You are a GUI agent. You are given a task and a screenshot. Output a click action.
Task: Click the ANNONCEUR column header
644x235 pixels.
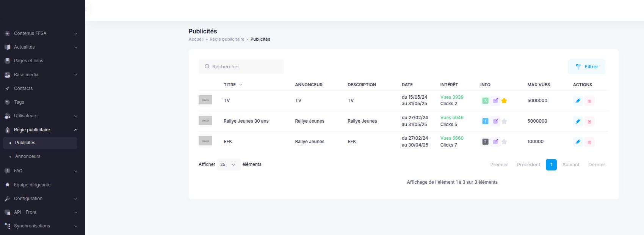[x=309, y=85]
